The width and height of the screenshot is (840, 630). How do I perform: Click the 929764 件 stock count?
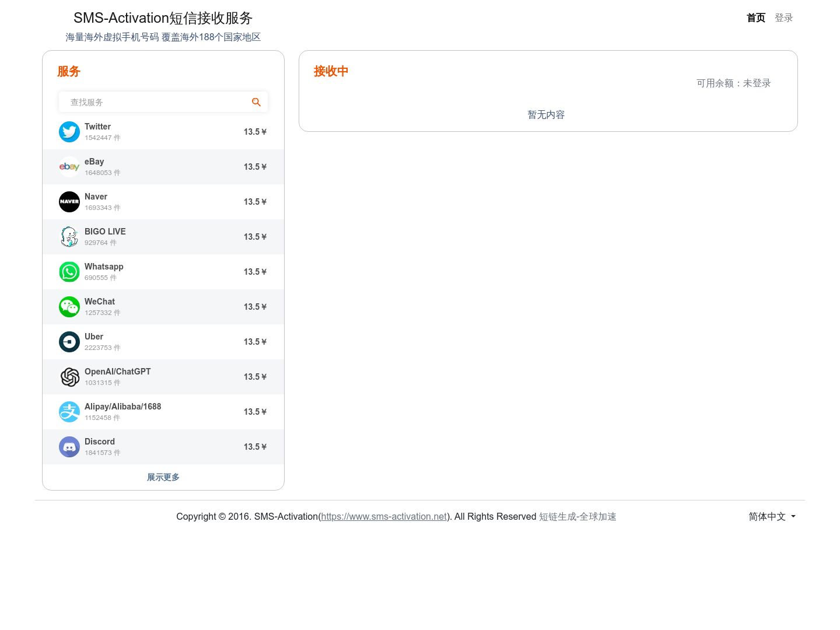(101, 243)
